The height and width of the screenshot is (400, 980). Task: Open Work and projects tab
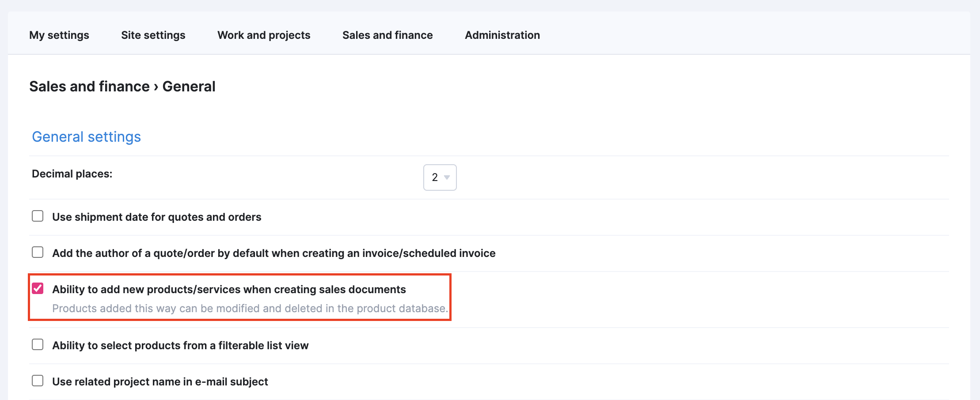(264, 35)
